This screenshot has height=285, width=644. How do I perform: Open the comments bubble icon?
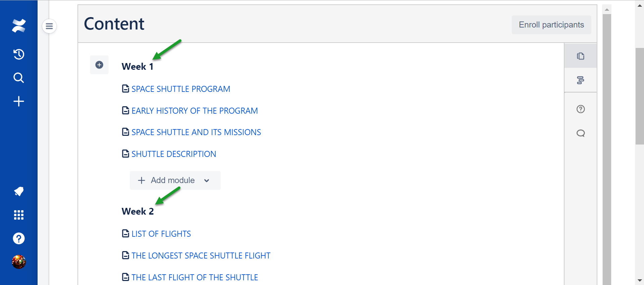pyautogui.click(x=581, y=133)
